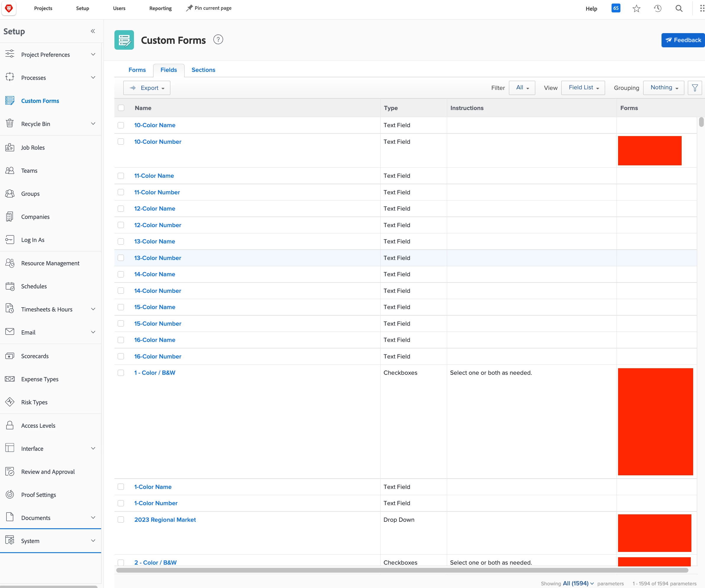Click the Brave home logo icon
This screenshot has width=705, height=588.
(9, 8)
